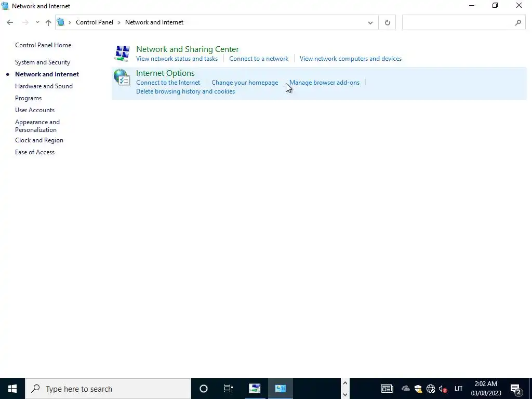Click Connect to the Internet
532x399 pixels.
click(168, 83)
